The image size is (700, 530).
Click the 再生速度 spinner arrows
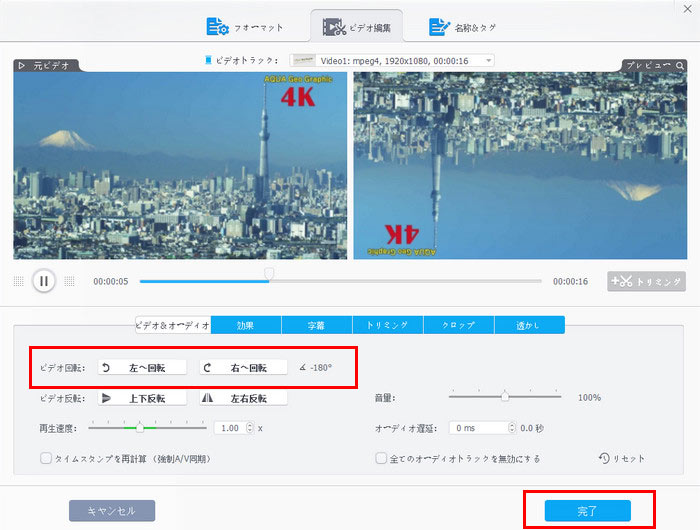click(250, 428)
